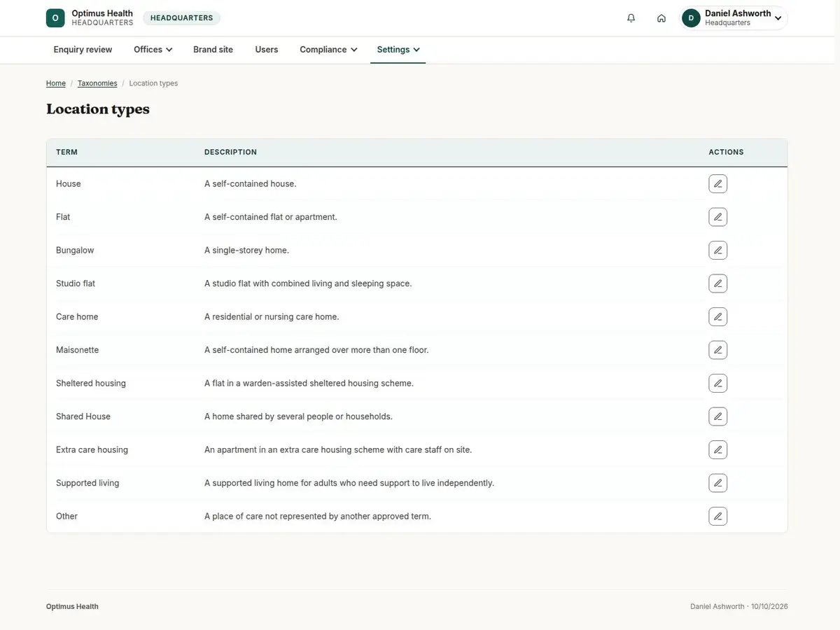
Task: Edit the Other location type
Action: (x=717, y=517)
